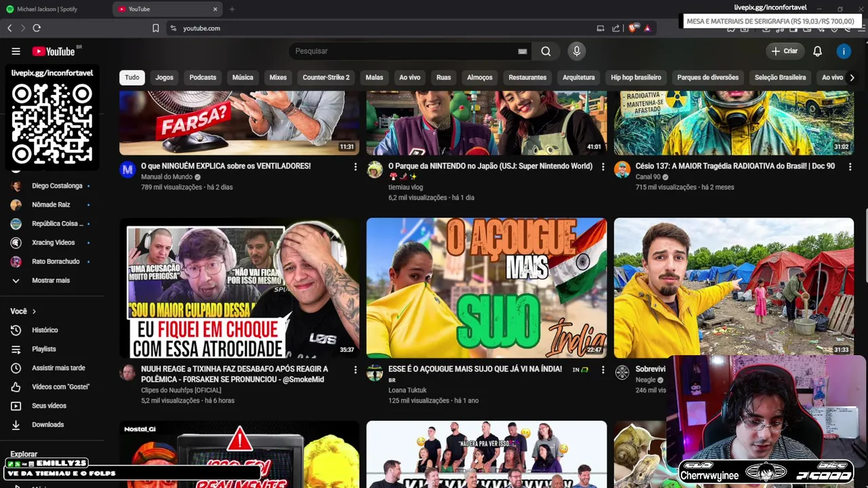This screenshot has height=488, width=868.
Task: Open the YouTube guide hamburger menu
Action: 16,51
